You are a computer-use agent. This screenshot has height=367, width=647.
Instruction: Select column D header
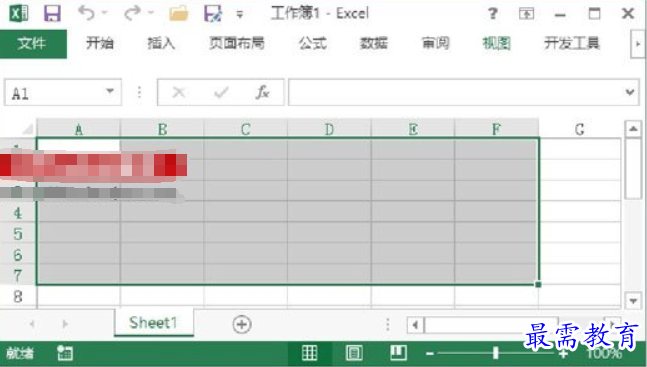(329, 129)
